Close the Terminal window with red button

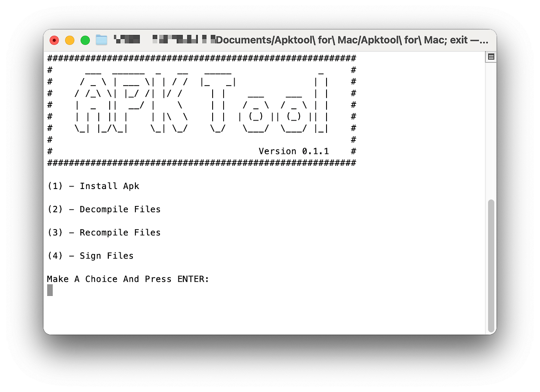[x=54, y=40]
